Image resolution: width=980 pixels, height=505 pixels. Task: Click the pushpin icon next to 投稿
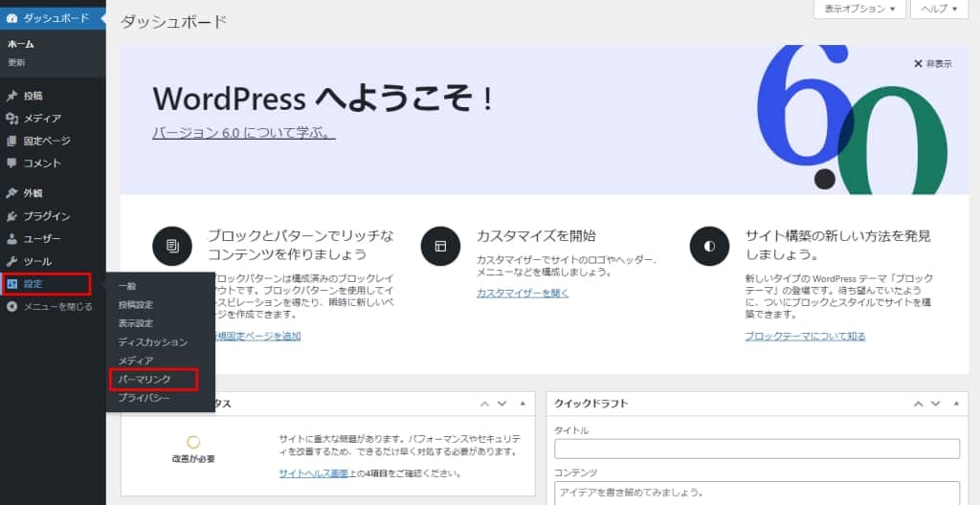click(x=11, y=96)
